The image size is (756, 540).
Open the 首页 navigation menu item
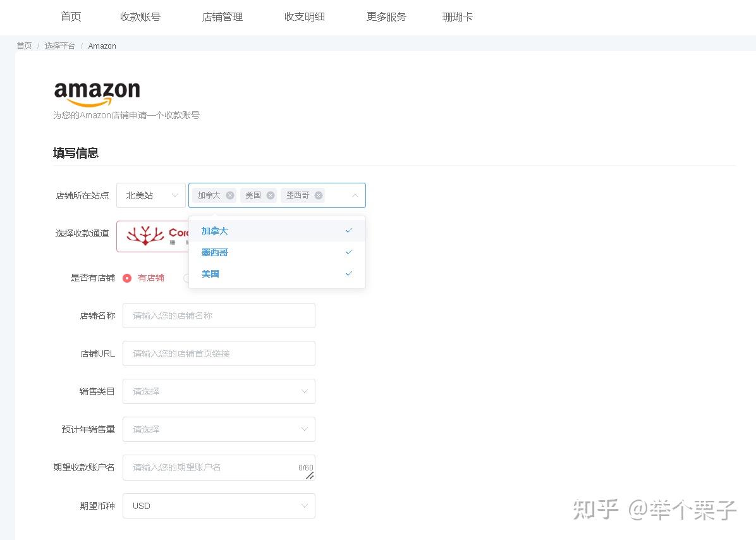pos(70,17)
